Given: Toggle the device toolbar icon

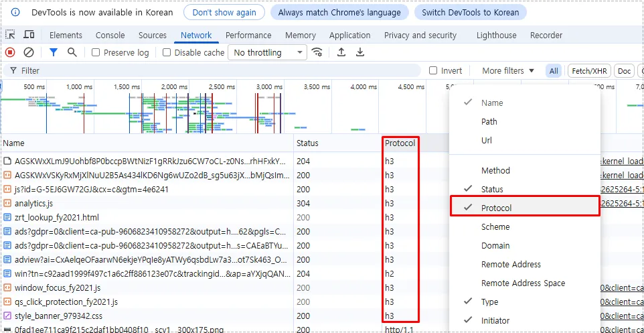Looking at the screenshot, I should 29,35.
